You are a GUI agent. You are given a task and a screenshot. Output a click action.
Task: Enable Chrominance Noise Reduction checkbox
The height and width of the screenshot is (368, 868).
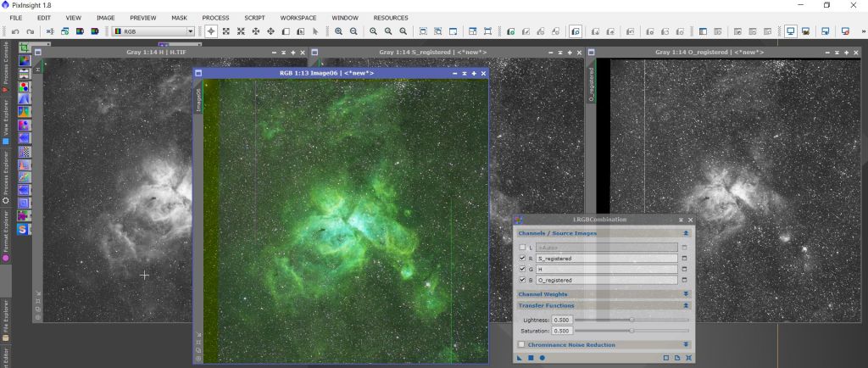521,344
